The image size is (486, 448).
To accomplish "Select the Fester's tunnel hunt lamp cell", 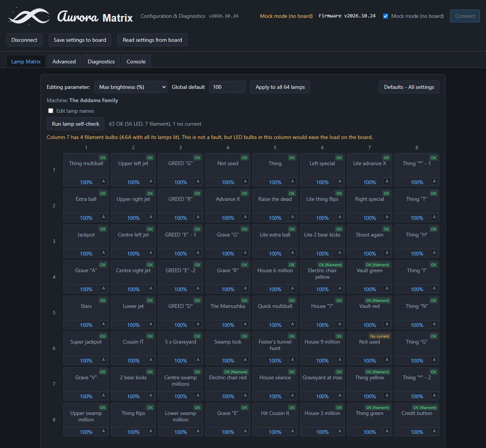I will pyautogui.click(x=275, y=348).
